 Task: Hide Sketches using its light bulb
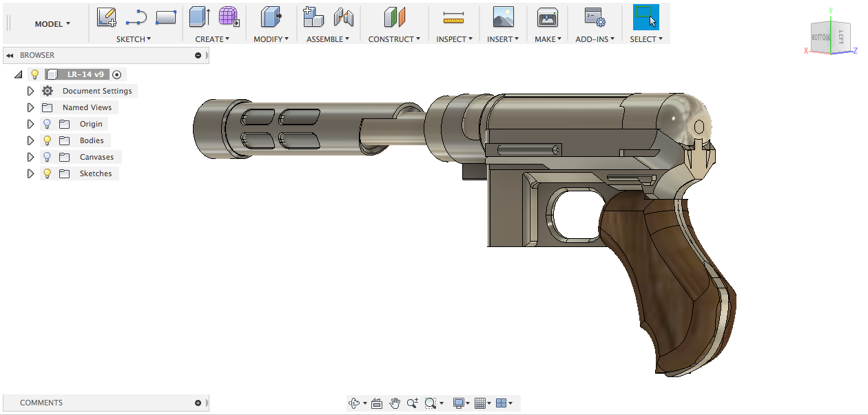(48, 173)
